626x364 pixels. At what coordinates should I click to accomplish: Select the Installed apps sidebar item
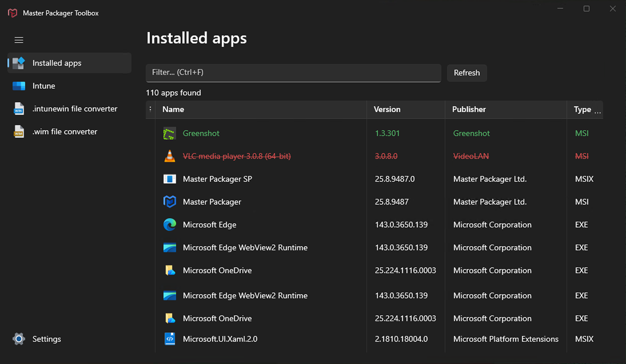57,63
